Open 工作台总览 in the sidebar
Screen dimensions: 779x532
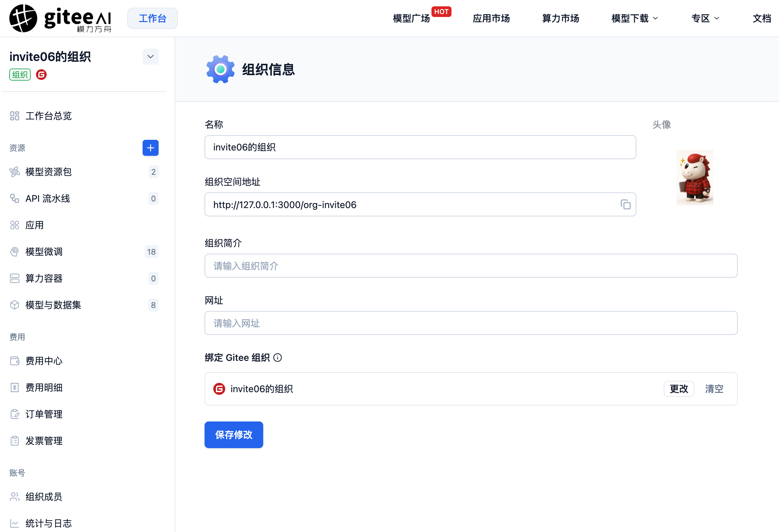49,116
